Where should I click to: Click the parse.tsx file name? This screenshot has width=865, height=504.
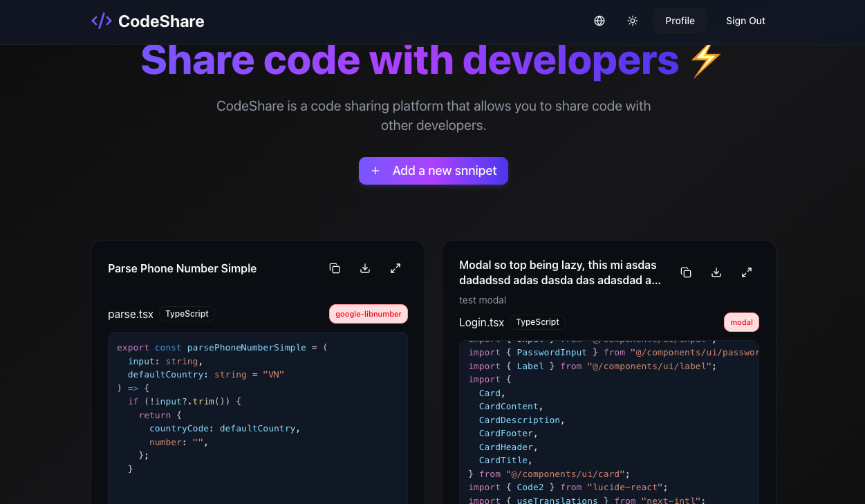pyautogui.click(x=131, y=314)
